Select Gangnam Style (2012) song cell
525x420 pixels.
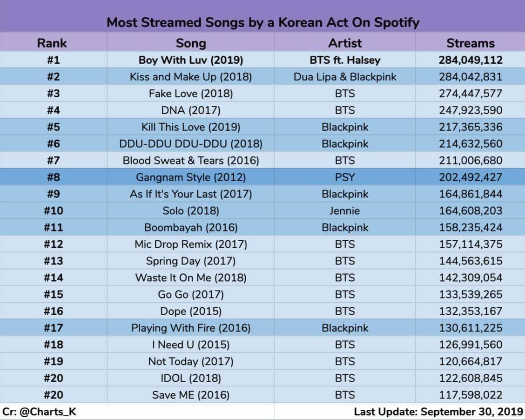(x=191, y=177)
